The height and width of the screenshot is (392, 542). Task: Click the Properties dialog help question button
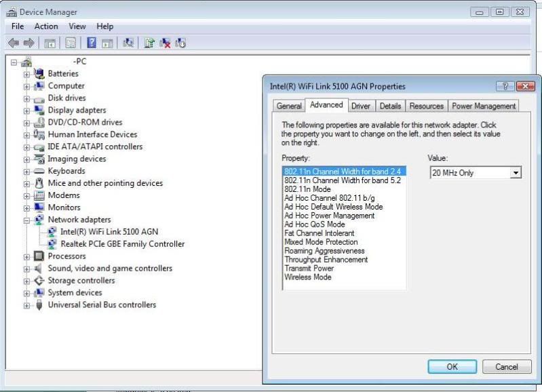point(505,86)
